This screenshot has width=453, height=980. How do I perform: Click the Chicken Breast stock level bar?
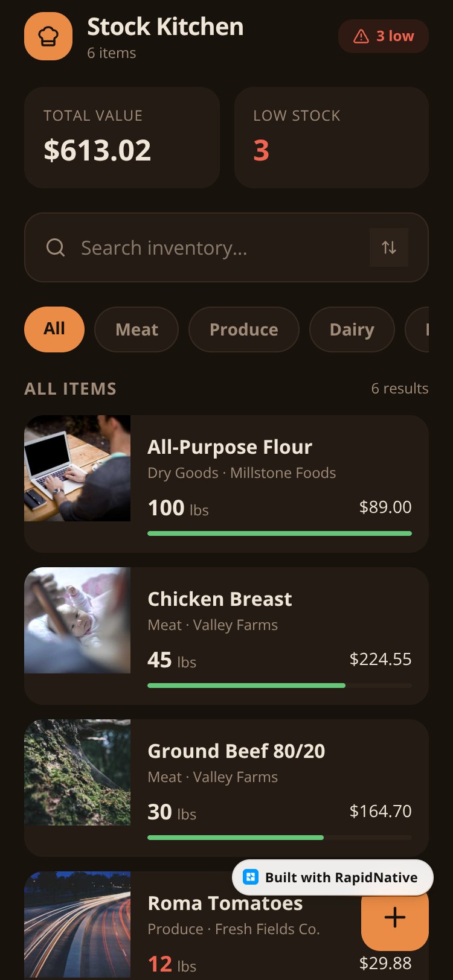pos(280,686)
